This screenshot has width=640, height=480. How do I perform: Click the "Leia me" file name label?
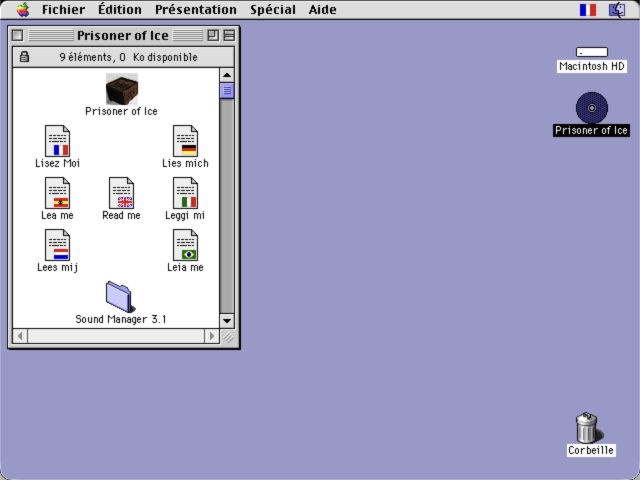tap(185, 267)
